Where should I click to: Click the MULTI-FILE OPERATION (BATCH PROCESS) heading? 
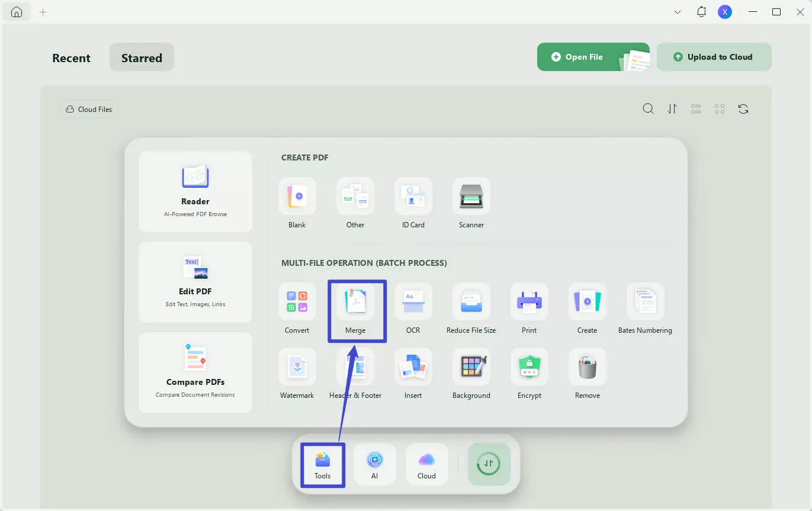coord(364,263)
